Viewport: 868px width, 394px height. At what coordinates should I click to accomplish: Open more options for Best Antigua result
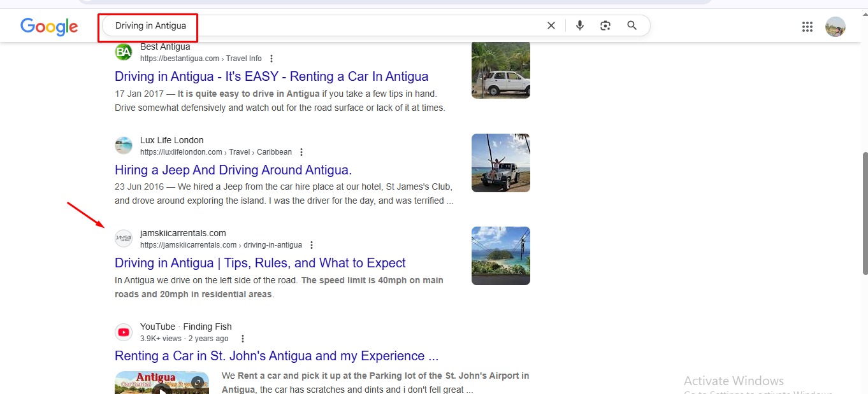click(x=271, y=59)
